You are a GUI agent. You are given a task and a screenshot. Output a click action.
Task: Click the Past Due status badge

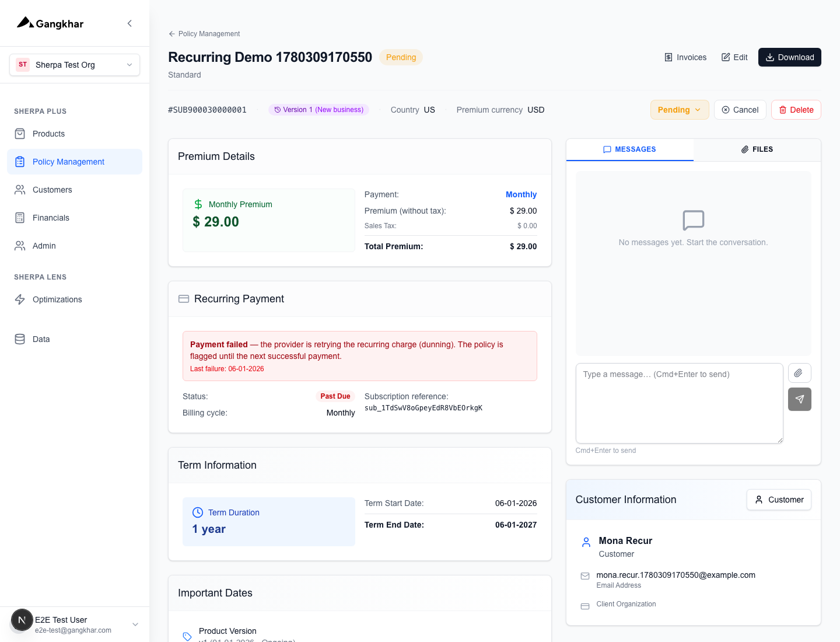tap(335, 396)
